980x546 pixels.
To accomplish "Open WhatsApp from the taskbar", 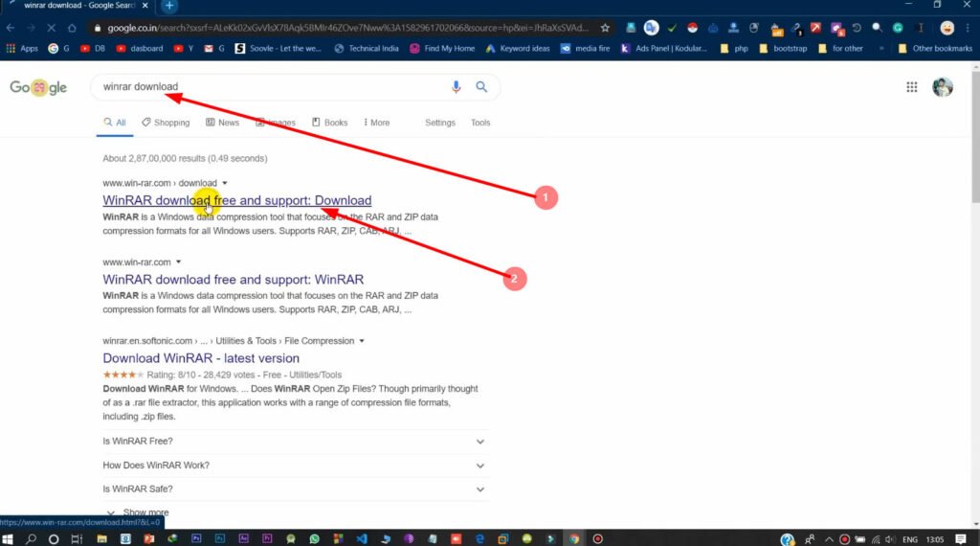I will [x=314, y=539].
